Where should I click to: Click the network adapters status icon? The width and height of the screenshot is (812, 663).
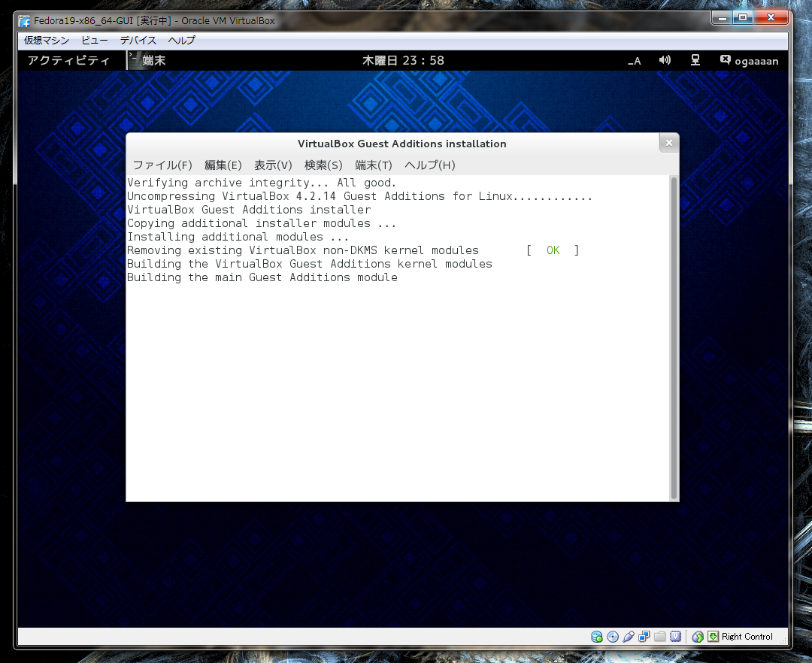(644, 637)
